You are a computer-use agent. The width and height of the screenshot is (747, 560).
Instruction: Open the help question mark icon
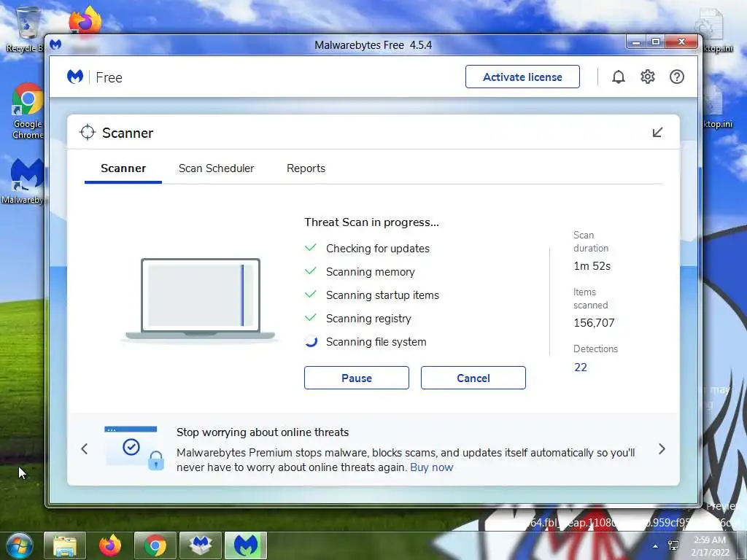pyautogui.click(x=676, y=77)
